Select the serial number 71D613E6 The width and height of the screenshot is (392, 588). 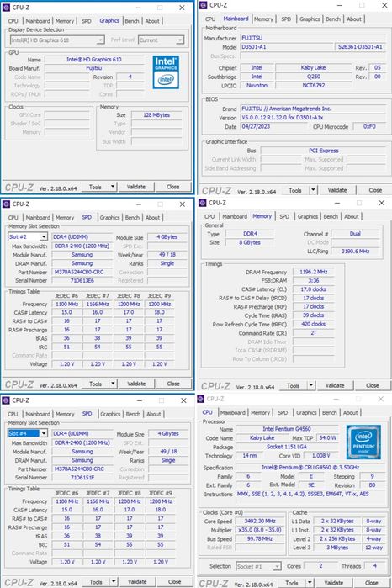tap(82, 280)
